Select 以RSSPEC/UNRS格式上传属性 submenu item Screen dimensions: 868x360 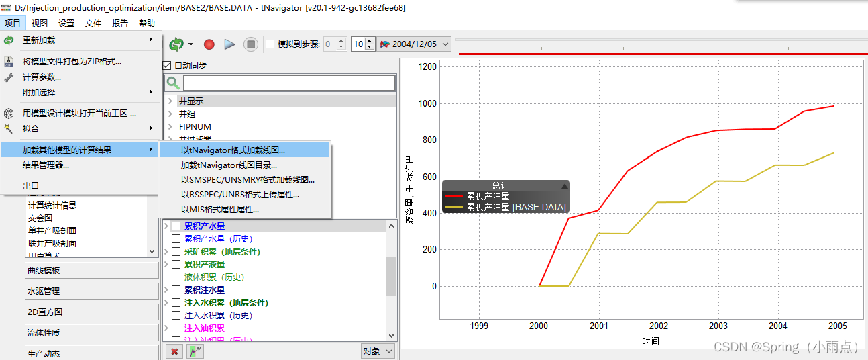pyautogui.click(x=245, y=195)
